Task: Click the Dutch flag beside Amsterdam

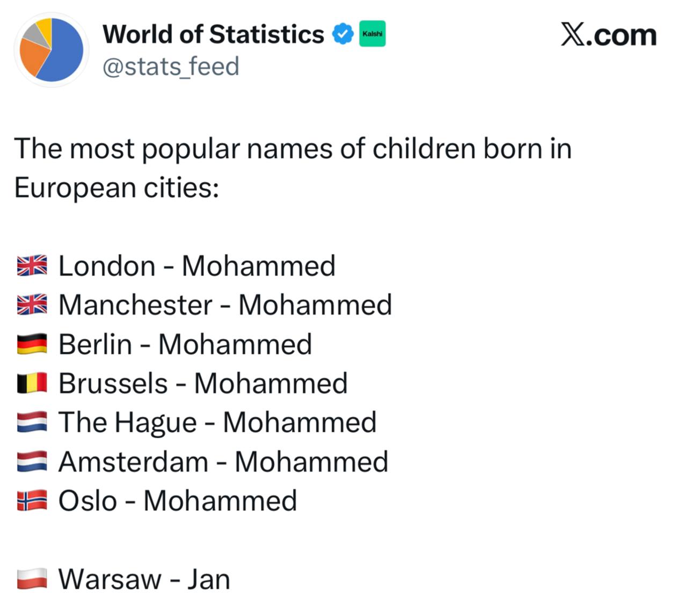Action: point(32,462)
